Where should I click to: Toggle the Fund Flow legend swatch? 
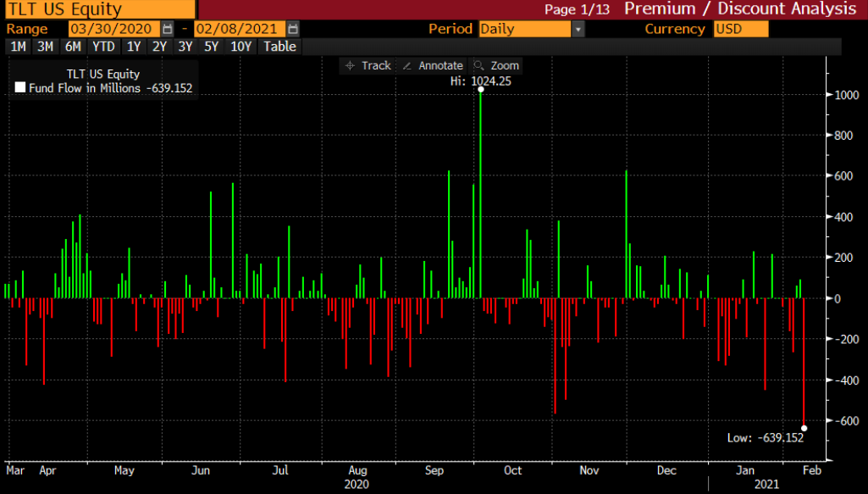point(20,87)
